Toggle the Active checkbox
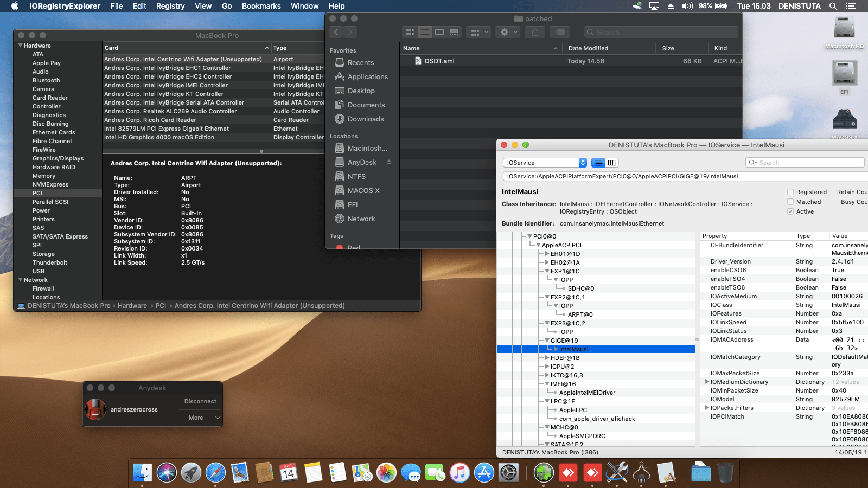Image resolution: width=868 pixels, height=488 pixels. click(x=790, y=211)
